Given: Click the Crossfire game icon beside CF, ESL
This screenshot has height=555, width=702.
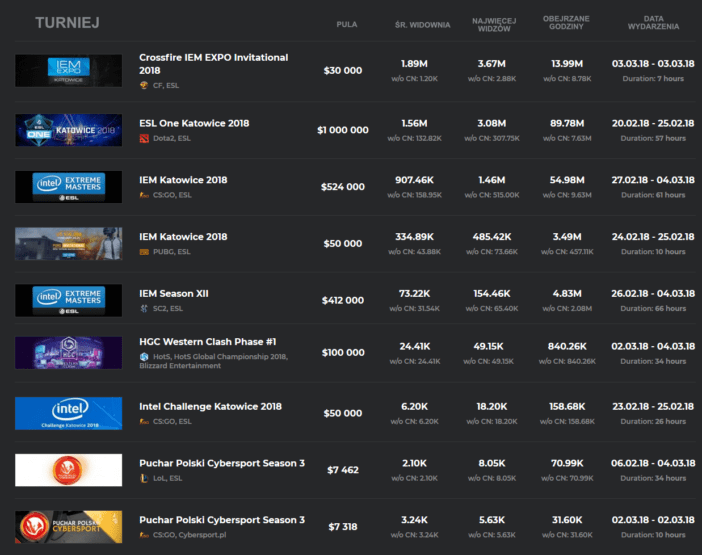Looking at the screenshot, I should [x=144, y=85].
